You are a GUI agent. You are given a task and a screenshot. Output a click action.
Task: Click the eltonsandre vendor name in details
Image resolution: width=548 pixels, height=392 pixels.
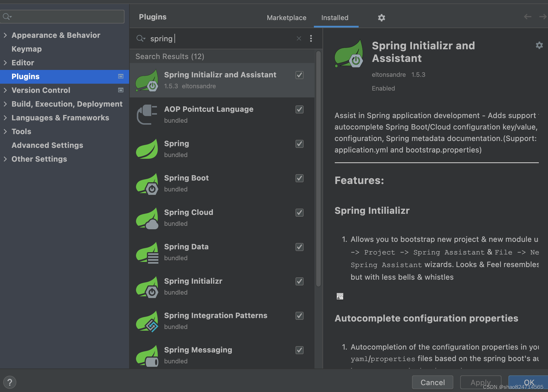(x=389, y=75)
